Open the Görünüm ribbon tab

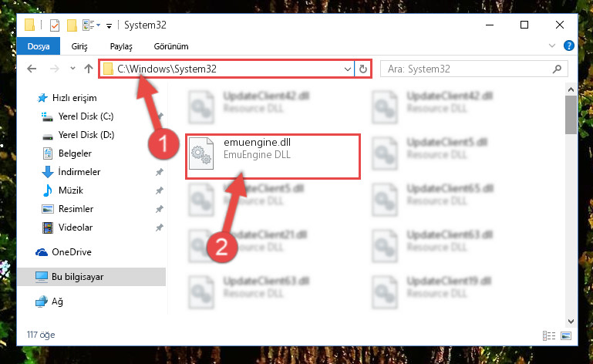click(x=171, y=46)
